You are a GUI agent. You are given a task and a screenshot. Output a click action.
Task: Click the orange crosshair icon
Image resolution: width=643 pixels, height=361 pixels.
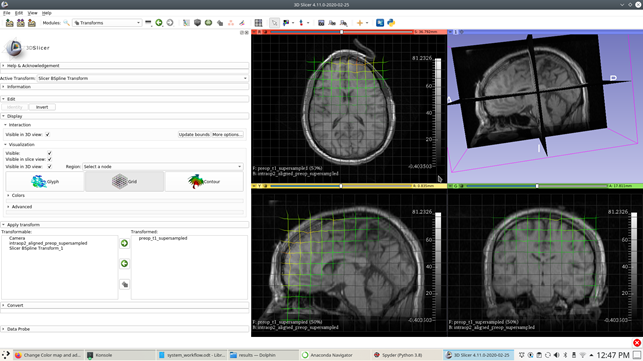click(x=360, y=23)
